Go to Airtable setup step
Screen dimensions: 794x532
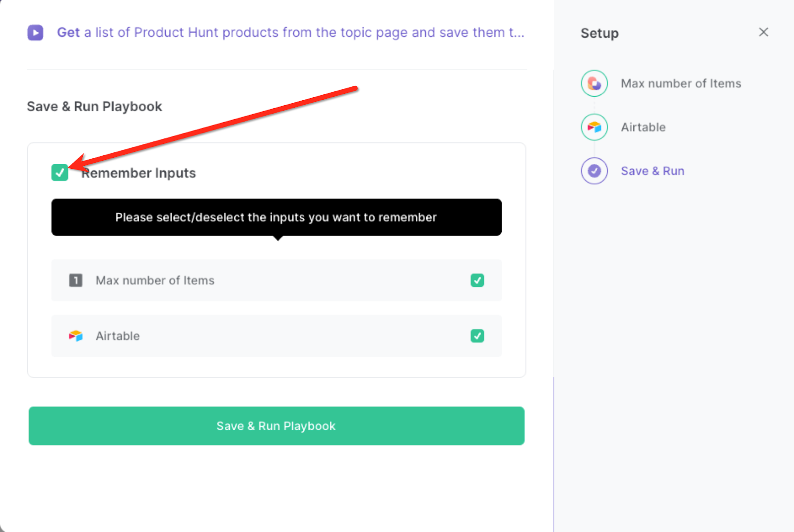(x=643, y=127)
